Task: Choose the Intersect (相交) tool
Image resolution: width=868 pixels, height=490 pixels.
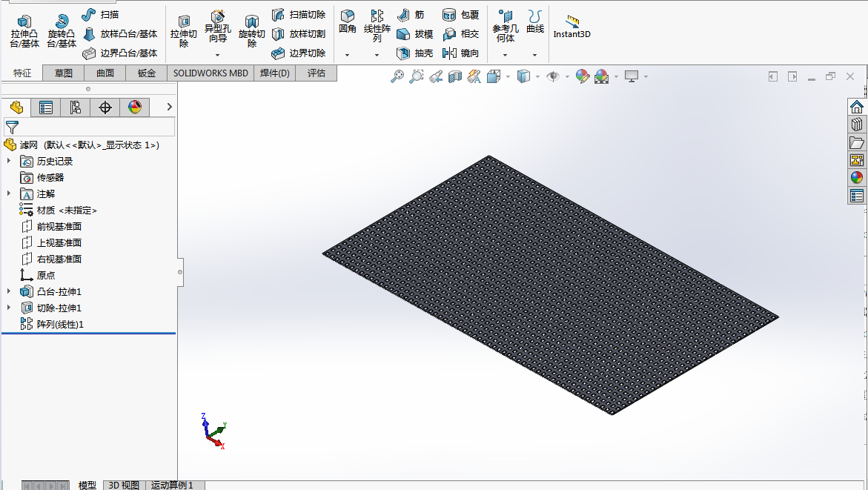Action: pos(460,34)
